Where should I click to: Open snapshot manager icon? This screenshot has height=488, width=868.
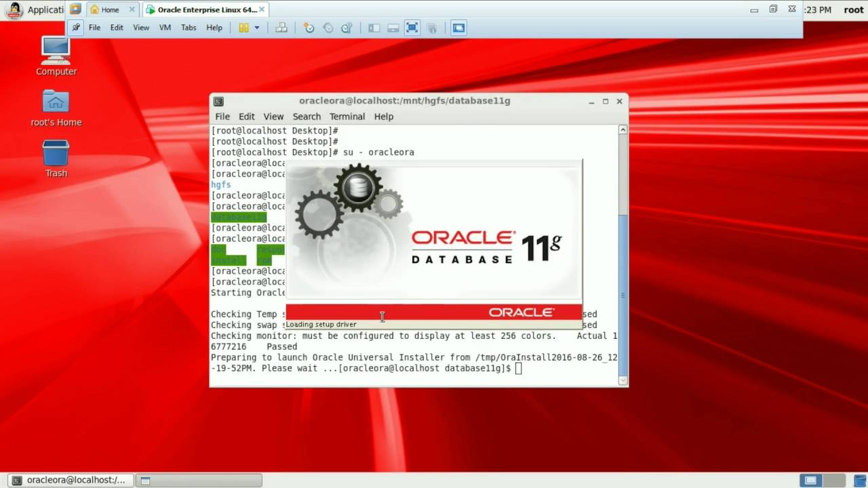[x=347, y=28]
